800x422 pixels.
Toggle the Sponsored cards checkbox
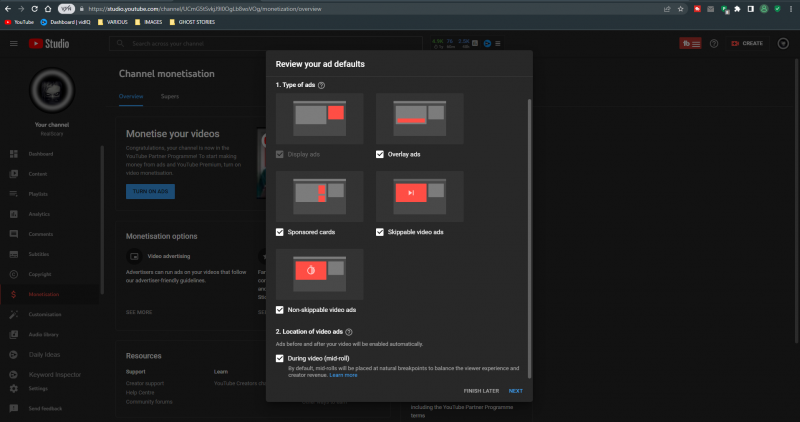(280, 232)
